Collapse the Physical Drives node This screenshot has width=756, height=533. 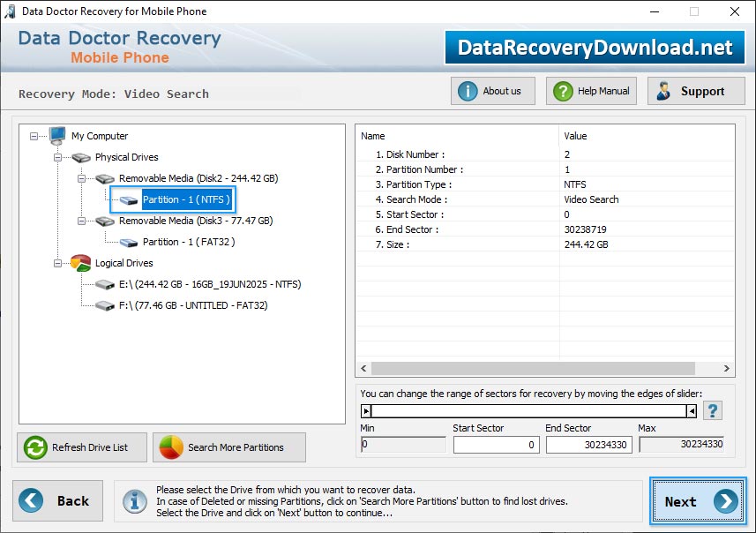(58, 158)
